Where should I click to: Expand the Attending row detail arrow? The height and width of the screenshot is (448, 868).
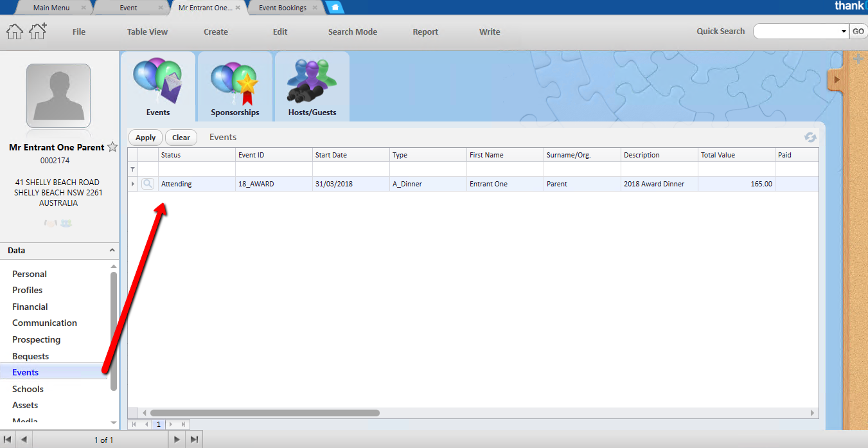tap(133, 184)
